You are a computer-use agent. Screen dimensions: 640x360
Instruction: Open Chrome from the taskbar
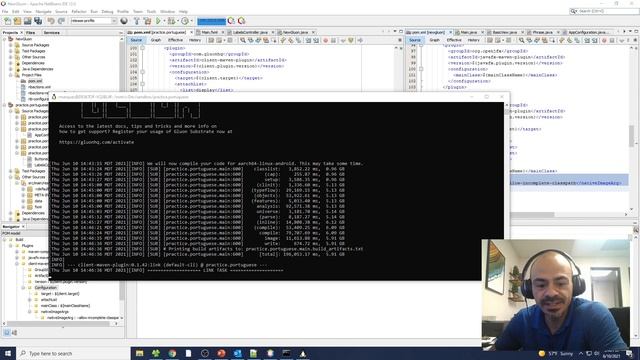coord(172,353)
